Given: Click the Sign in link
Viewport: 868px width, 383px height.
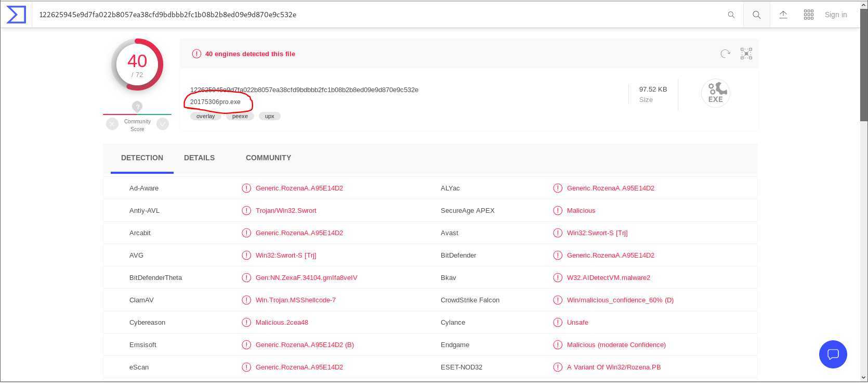Looking at the screenshot, I should tap(836, 15).
